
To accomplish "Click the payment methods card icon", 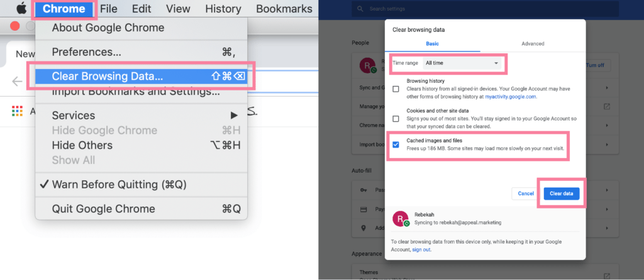I will (363, 209).
